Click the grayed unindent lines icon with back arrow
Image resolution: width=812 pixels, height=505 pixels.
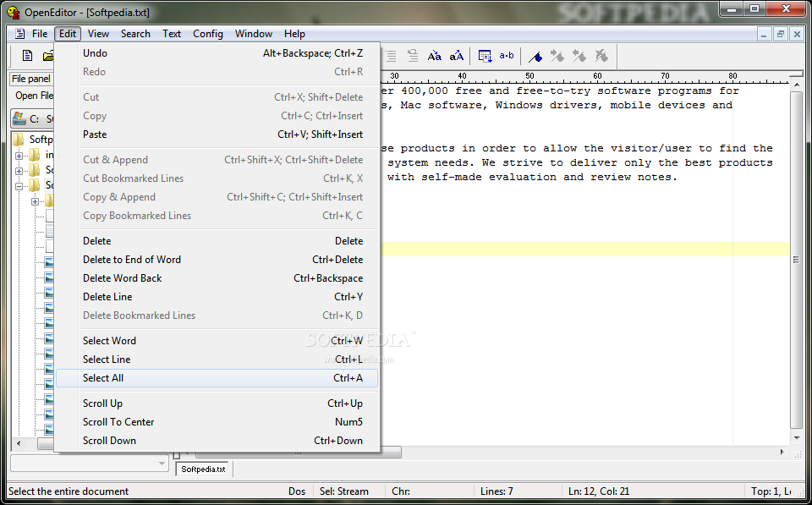tap(412, 56)
